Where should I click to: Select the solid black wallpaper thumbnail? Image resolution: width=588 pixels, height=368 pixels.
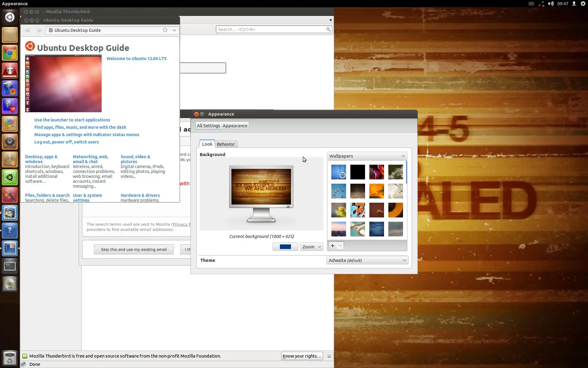[357, 172]
